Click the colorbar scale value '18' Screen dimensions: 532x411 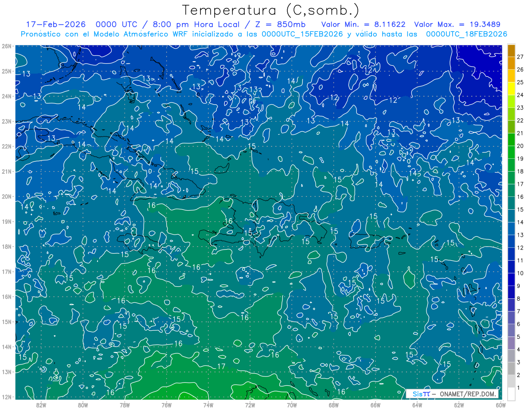[x=520, y=171]
